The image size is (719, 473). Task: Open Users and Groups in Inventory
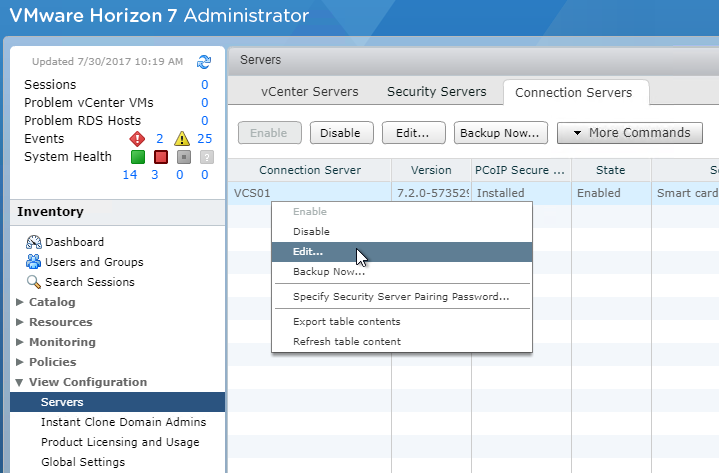pos(94,262)
